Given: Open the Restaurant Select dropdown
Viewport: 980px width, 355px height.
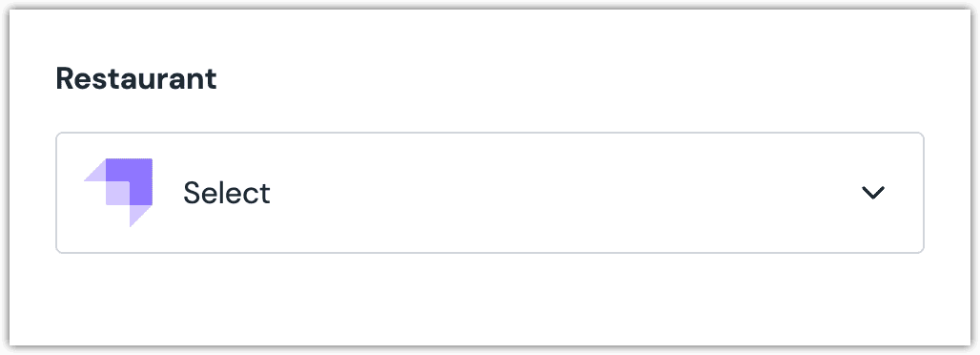Looking at the screenshot, I should pos(489,193).
